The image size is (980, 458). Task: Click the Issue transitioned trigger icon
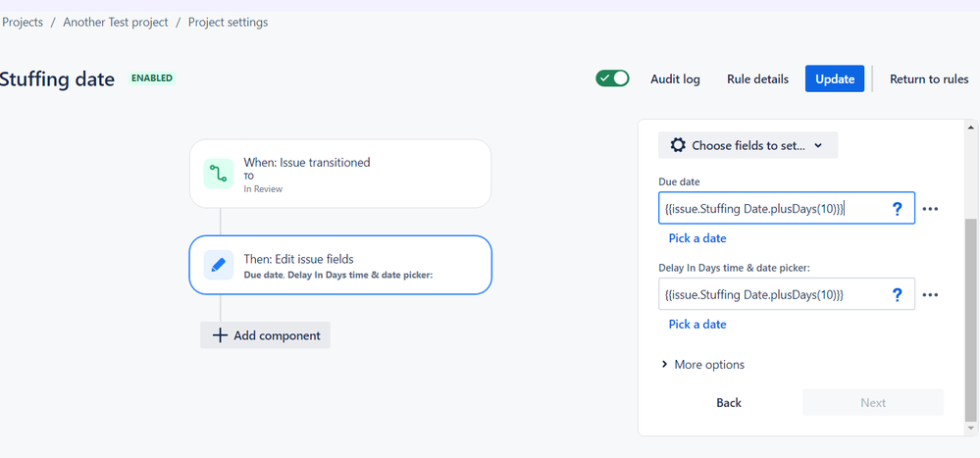219,174
